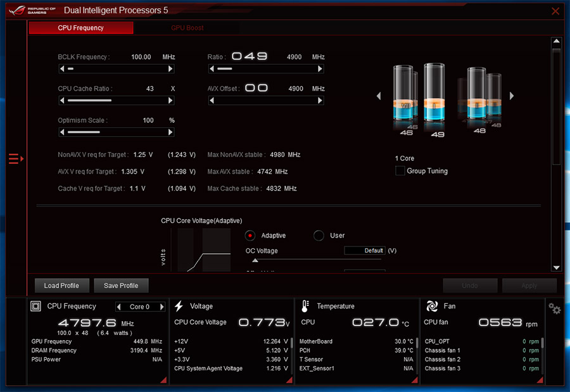Increase Optimism Scale with right arrow

pos(170,132)
